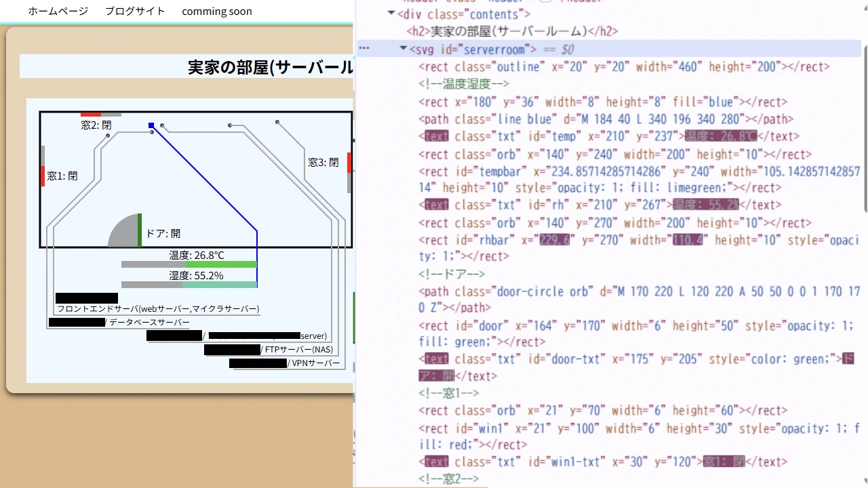Select the 窓2 comment row
The image size is (868, 488).
click(x=448, y=479)
